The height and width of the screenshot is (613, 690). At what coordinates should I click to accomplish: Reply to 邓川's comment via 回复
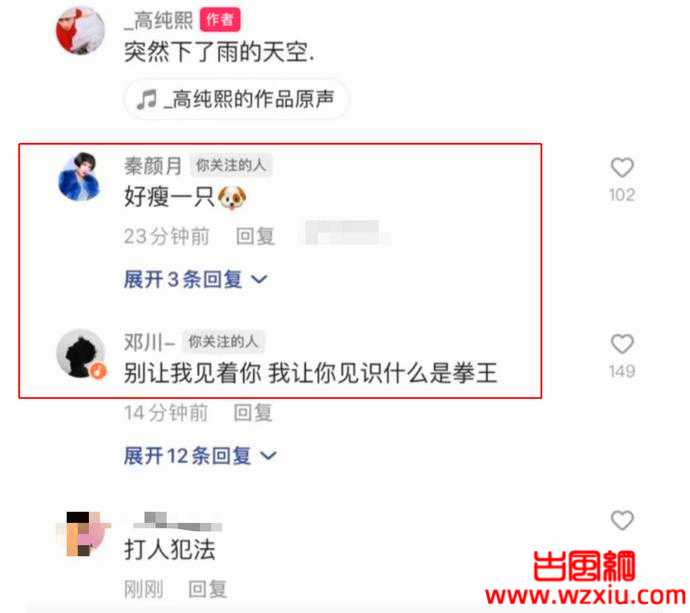coord(253,413)
